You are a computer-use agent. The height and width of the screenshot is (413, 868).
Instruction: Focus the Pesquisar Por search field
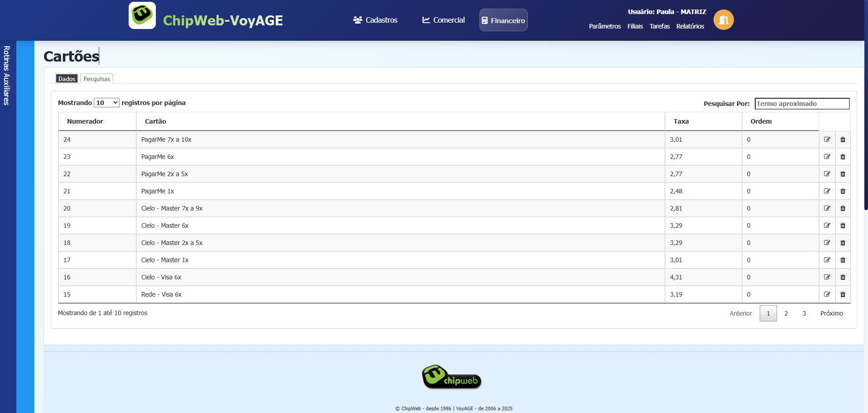pyautogui.click(x=802, y=104)
